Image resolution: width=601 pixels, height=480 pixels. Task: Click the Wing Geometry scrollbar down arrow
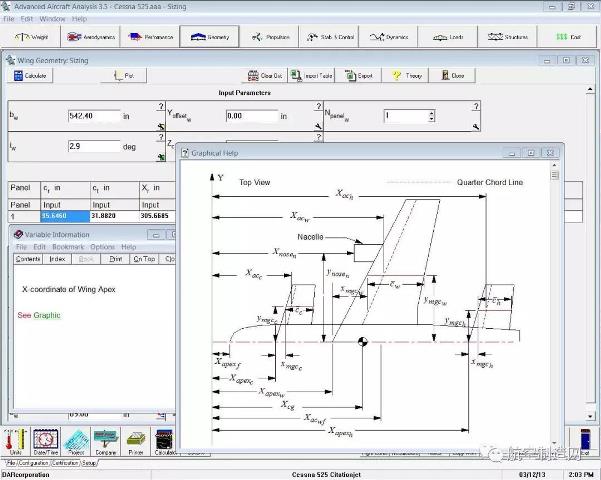pyautogui.click(x=590, y=416)
